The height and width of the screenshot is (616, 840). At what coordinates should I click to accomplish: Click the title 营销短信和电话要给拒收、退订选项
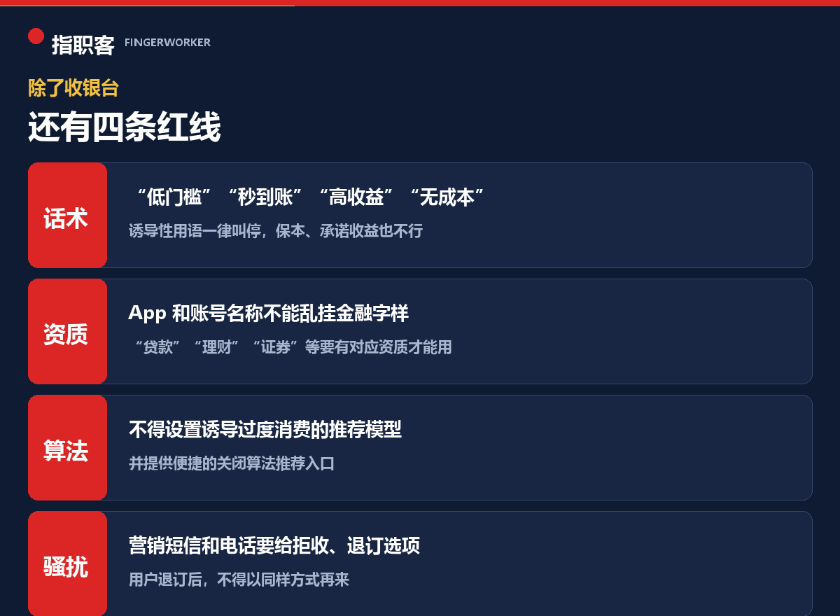pos(274,546)
